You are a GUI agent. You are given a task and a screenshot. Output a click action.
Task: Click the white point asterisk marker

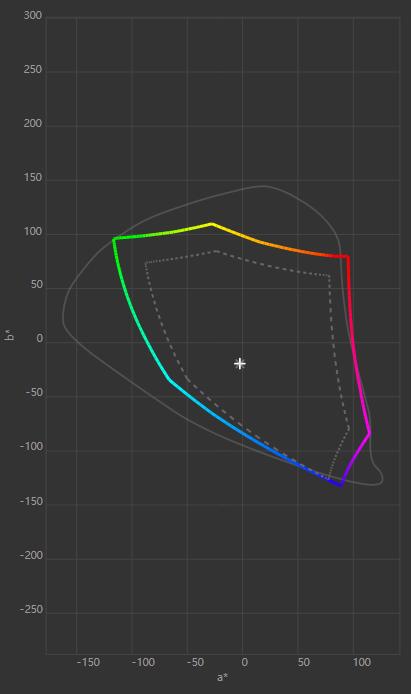[x=240, y=363]
